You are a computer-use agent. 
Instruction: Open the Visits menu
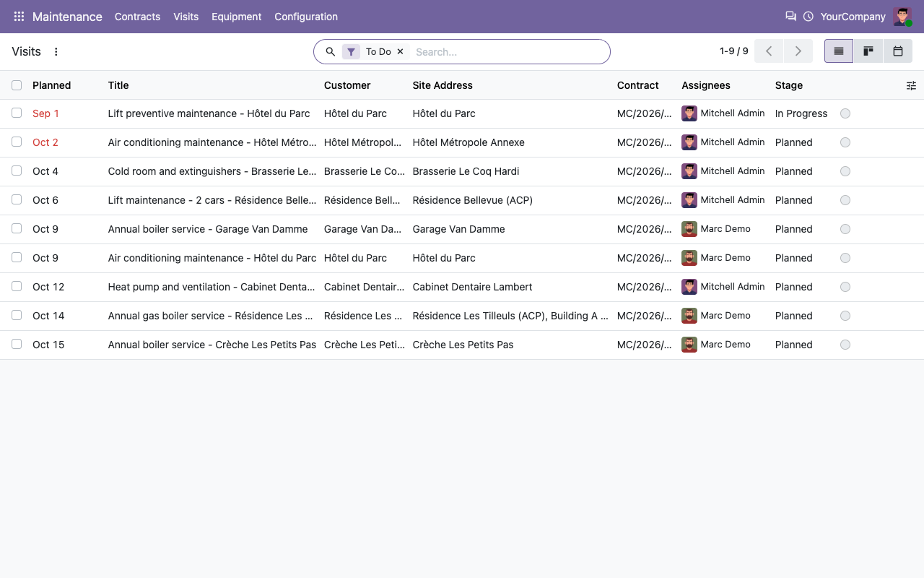186,17
